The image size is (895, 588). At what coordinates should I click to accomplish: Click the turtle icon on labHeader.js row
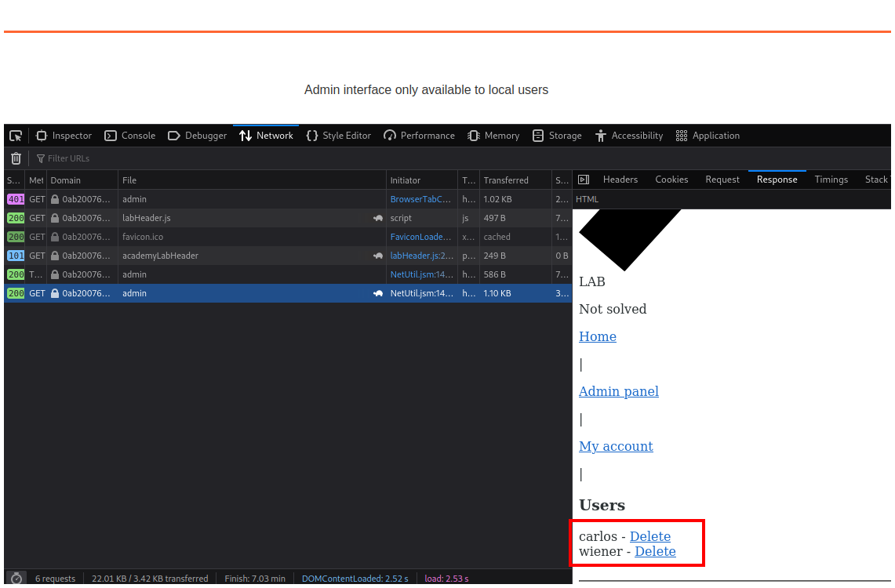click(x=378, y=218)
